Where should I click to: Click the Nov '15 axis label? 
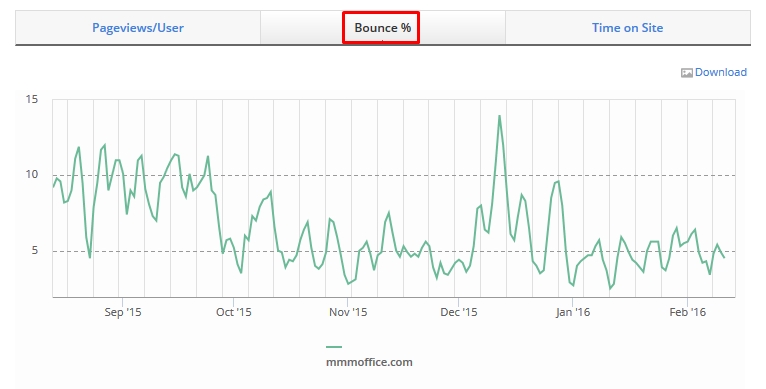[x=348, y=312]
